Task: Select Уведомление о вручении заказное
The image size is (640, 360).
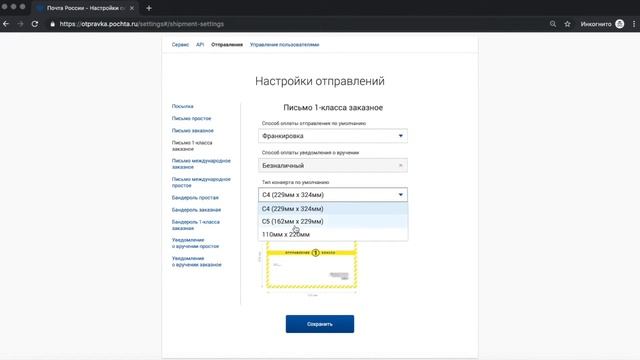Action: (196, 261)
